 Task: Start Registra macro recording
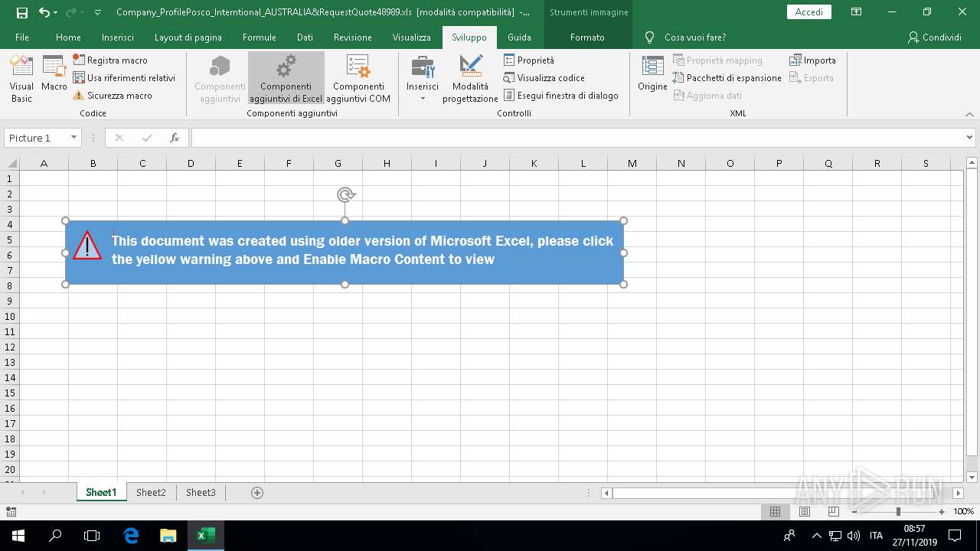[110, 60]
